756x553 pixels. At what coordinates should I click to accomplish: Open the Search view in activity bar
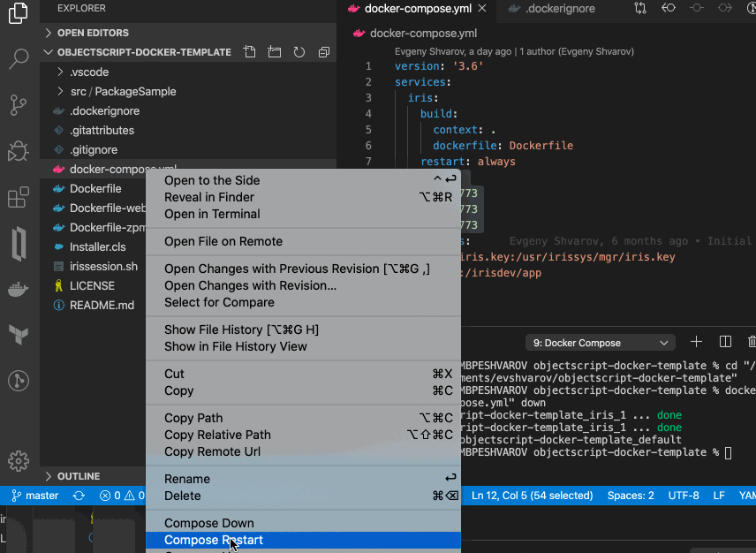click(x=19, y=59)
